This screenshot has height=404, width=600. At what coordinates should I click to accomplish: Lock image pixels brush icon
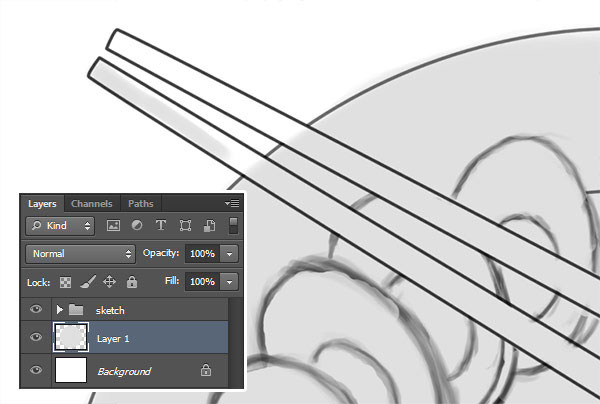pos(88,282)
